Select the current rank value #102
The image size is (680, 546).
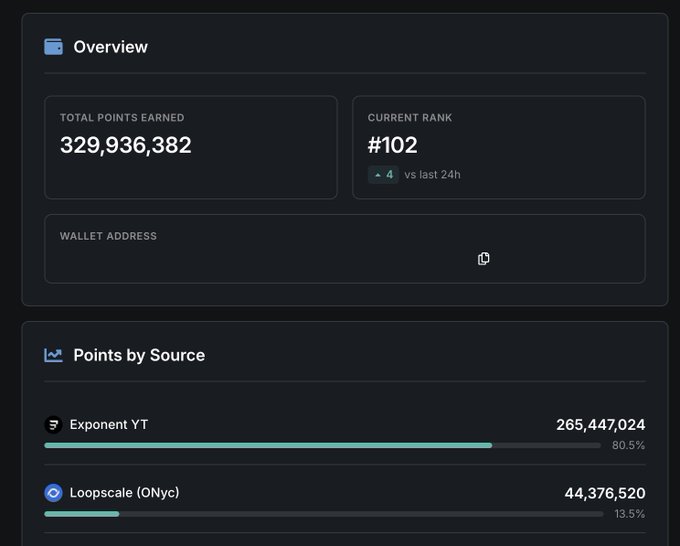392,145
